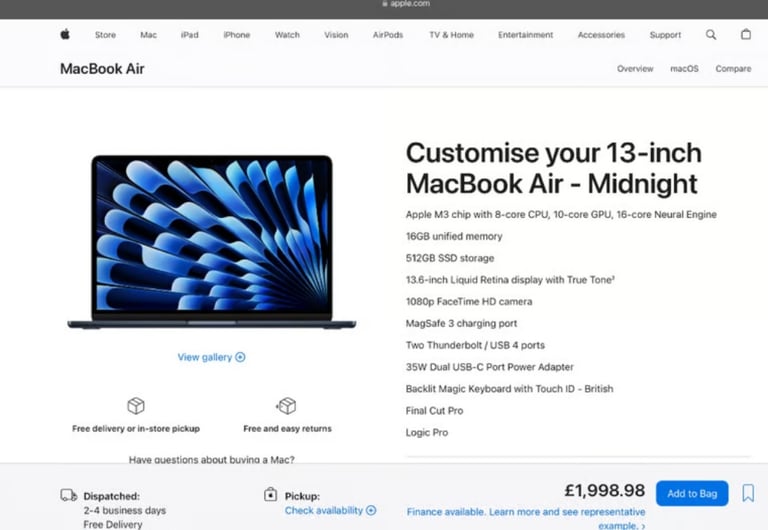The image size is (768, 530).
Task: Click the apple.com address bar
Action: (x=406, y=4)
